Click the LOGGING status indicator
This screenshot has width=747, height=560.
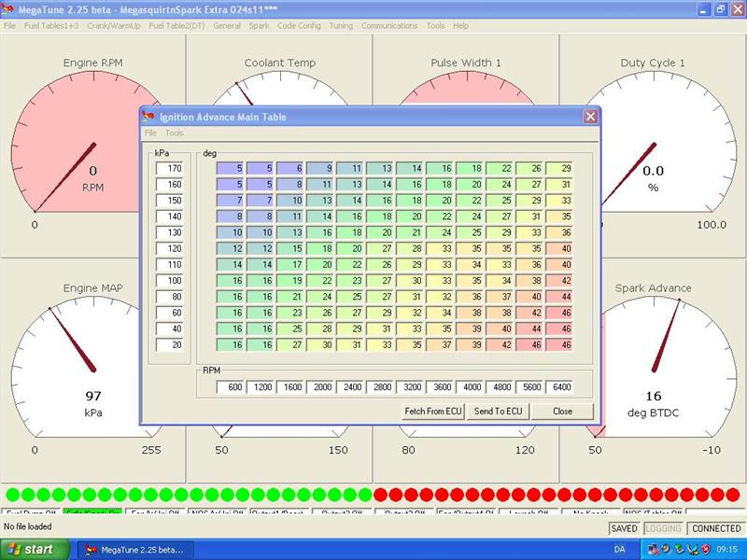coord(663,528)
